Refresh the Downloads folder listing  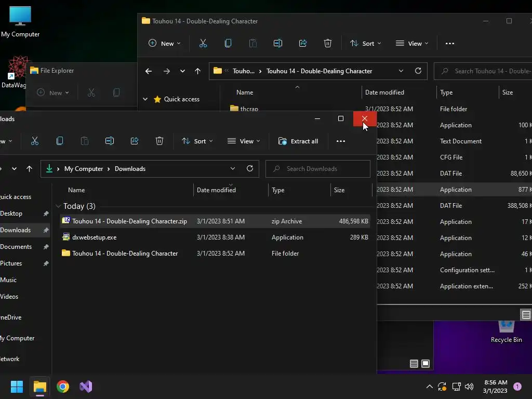point(250,169)
